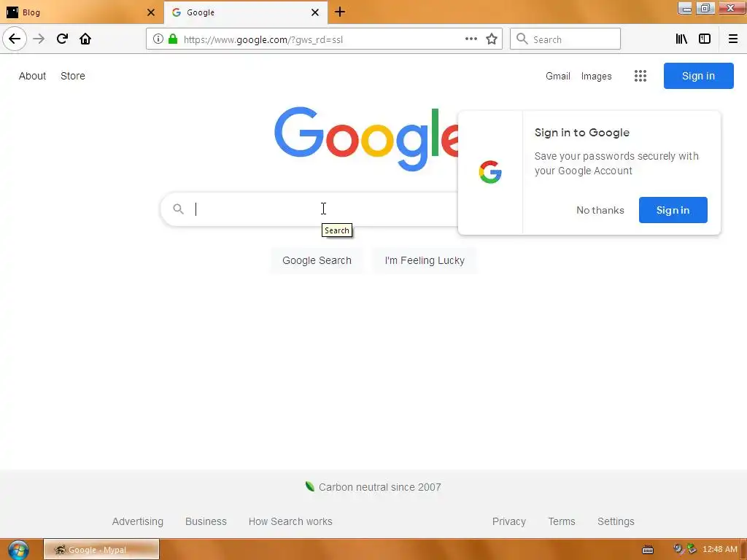Open the Gmail link
Image resolution: width=747 pixels, height=560 pixels.
tap(558, 76)
